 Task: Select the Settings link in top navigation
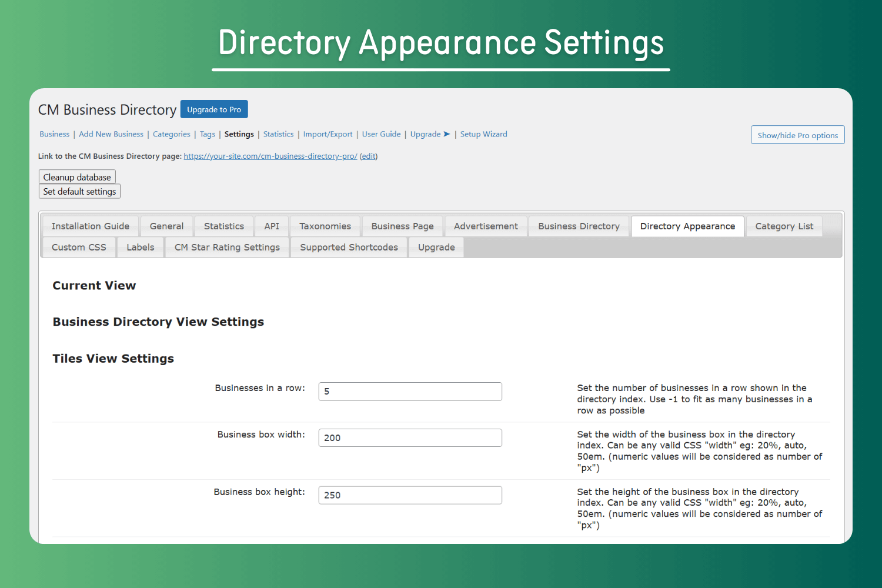239,134
